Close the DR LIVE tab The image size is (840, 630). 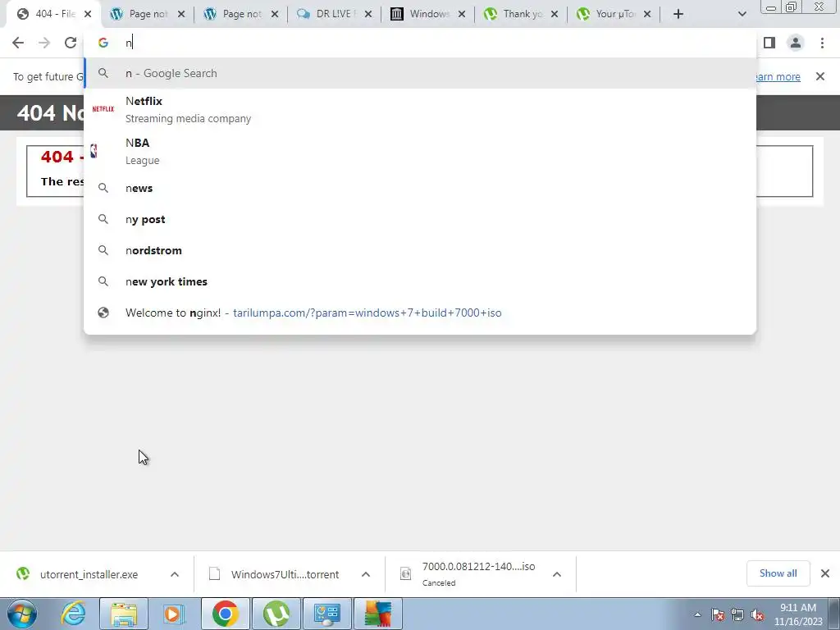click(368, 14)
